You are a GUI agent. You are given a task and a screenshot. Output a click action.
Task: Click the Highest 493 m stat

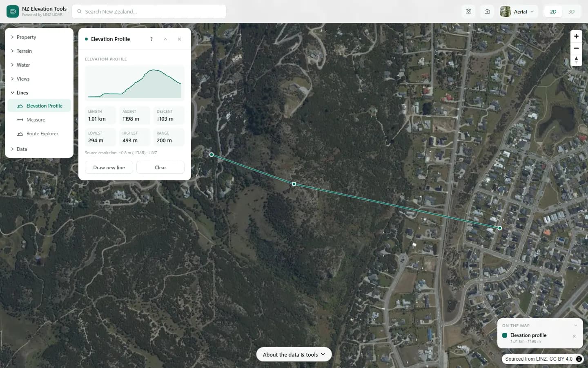pos(135,137)
